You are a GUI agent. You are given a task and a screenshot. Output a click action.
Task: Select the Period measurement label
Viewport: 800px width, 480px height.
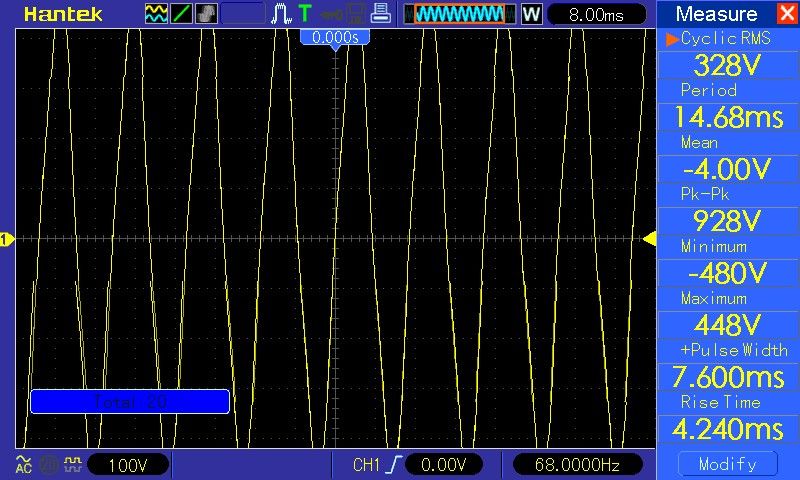709,90
